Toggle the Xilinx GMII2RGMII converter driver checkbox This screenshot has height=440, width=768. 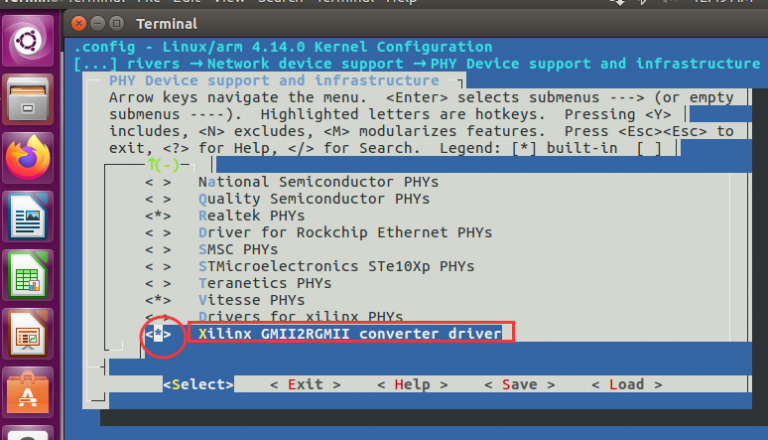click(158, 333)
